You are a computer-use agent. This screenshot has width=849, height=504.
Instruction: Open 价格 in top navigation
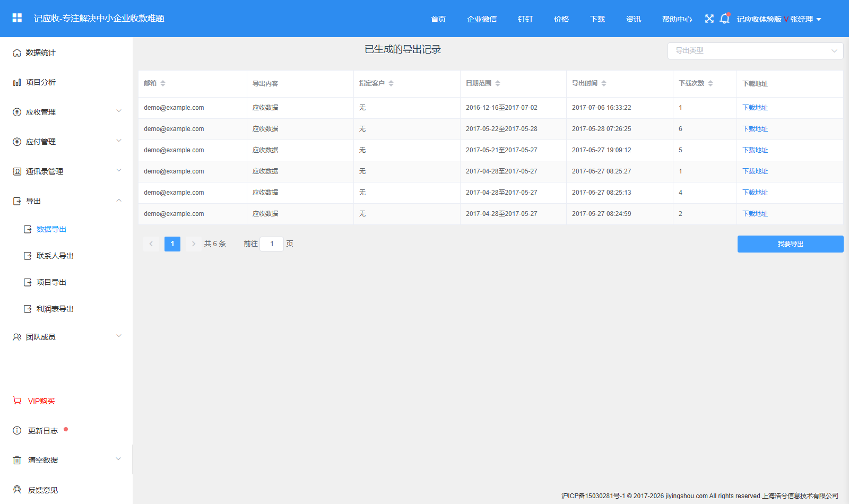click(561, 19)
